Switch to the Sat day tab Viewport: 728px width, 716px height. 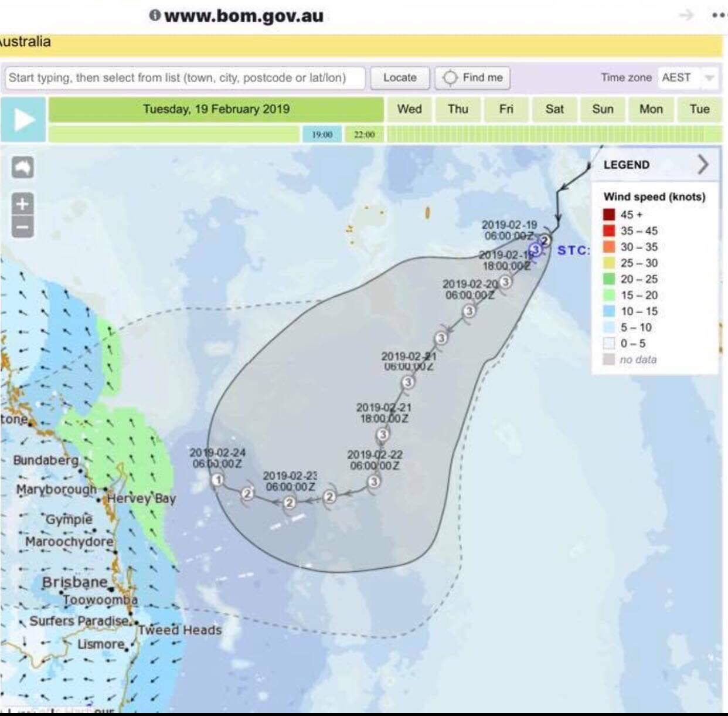click(554, 109)
